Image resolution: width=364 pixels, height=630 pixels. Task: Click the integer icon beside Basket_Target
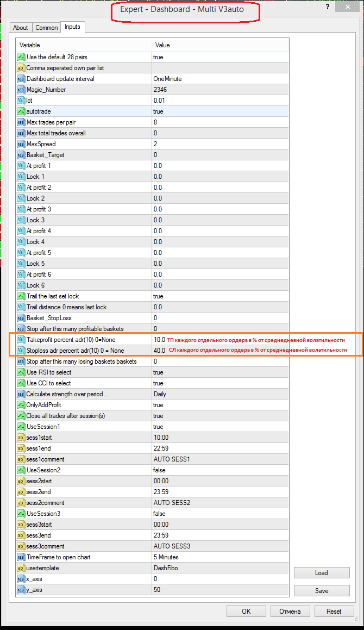[x=21, y=155]
